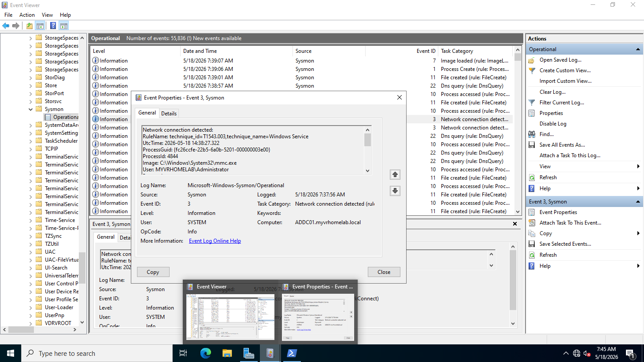
Task: Toggle the Show/Hide Console Tree toolbar icon
Action: pos(40,26)
